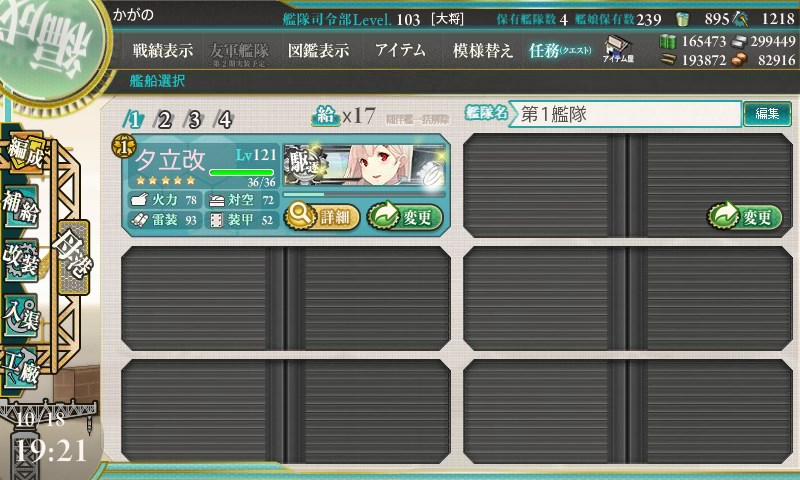Image resolution: width=800 pixels, height=480 pixels.
Task: Return to 母港 home port
Action: pos(73,257)
